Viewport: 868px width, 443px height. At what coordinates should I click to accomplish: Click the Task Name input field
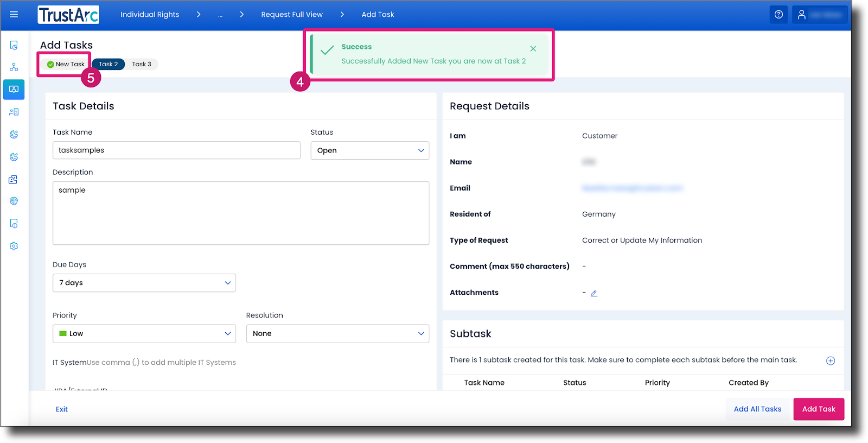176,150
